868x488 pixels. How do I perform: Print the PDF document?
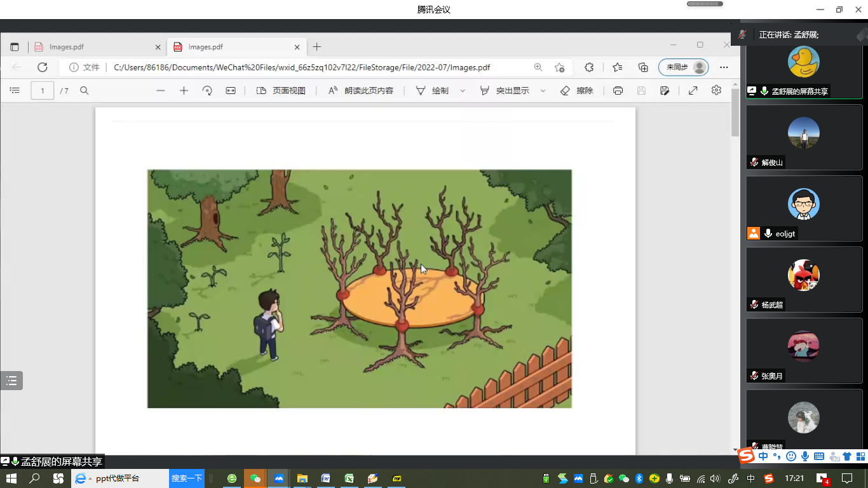(618, 91)
